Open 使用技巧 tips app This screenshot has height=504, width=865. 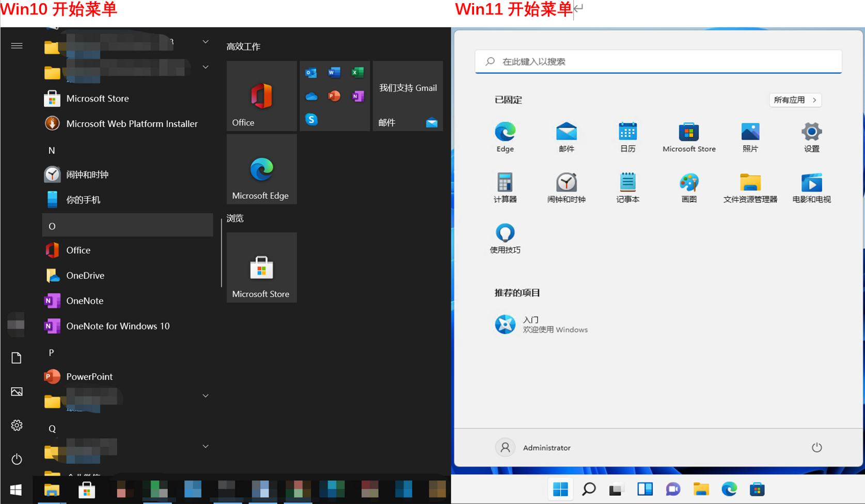(x=505, y=238)
